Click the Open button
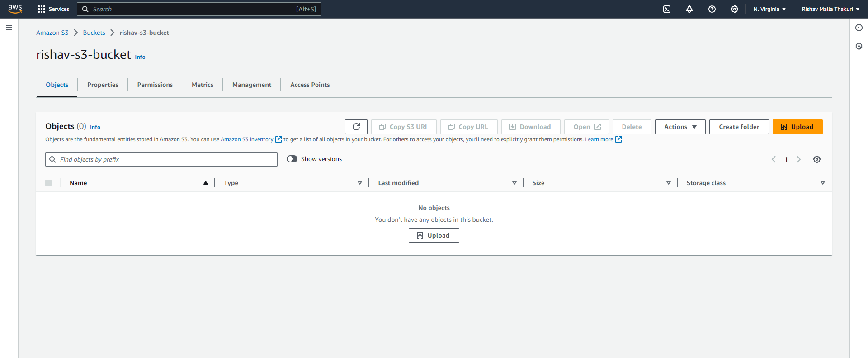 [586, 127]
